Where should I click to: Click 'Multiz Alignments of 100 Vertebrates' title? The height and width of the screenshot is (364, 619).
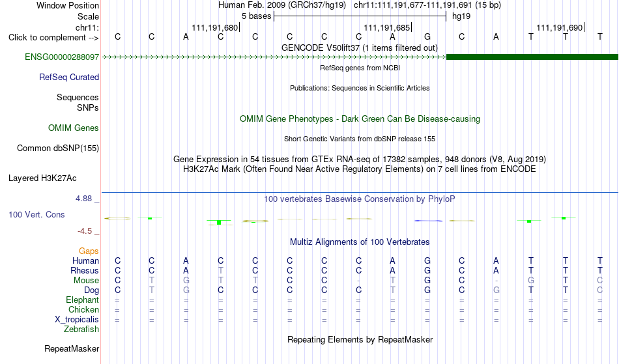[360, 242]
